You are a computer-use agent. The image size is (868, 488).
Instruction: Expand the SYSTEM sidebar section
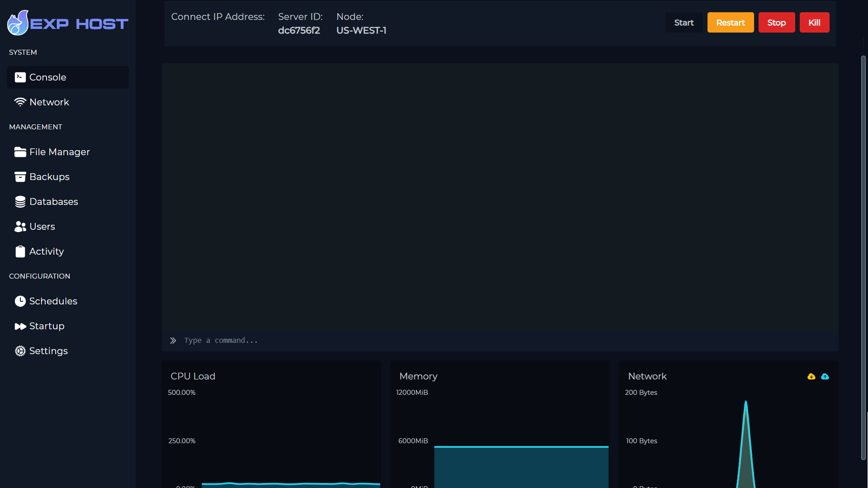pos(23,52)
